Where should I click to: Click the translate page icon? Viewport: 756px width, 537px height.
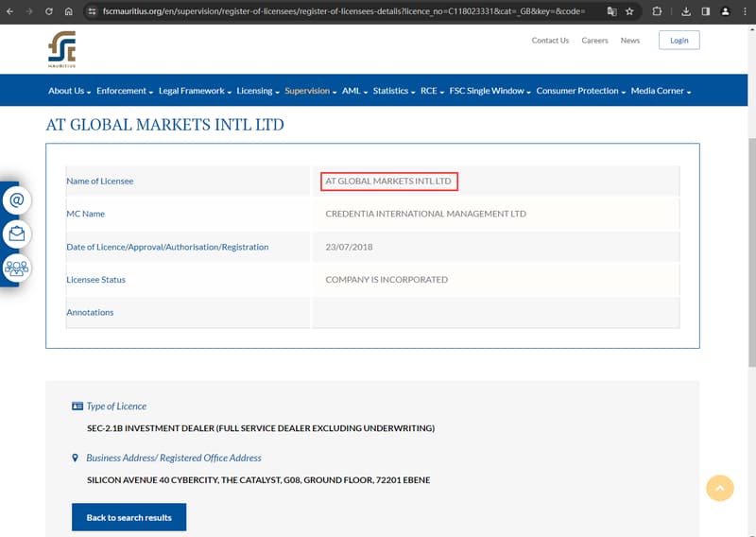click(x=611, y=11)
